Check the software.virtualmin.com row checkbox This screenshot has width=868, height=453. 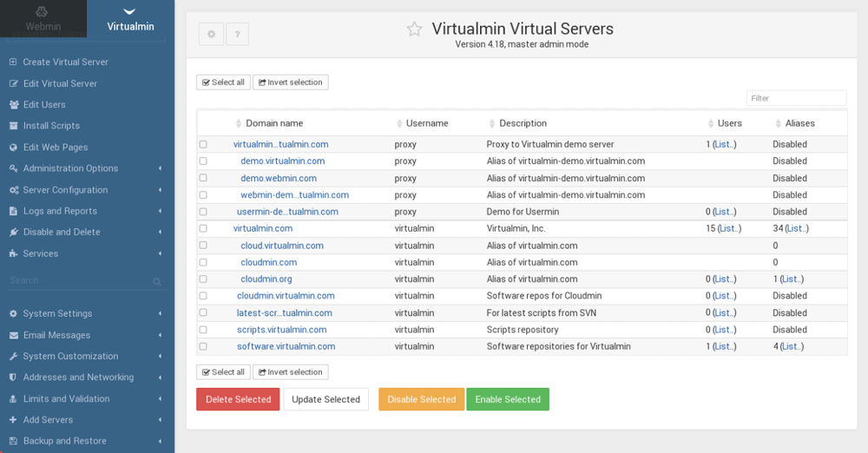203,346
